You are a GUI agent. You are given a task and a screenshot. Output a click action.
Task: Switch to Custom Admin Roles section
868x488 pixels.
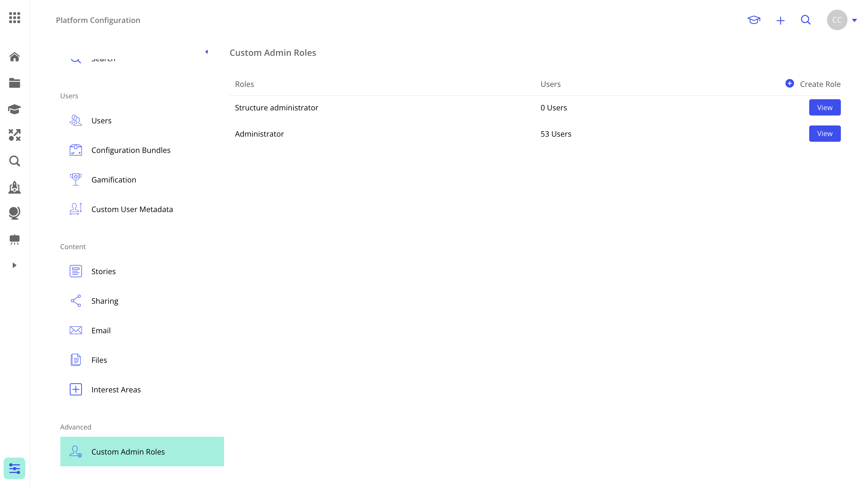pyautogui.click(x=128, y=452)
